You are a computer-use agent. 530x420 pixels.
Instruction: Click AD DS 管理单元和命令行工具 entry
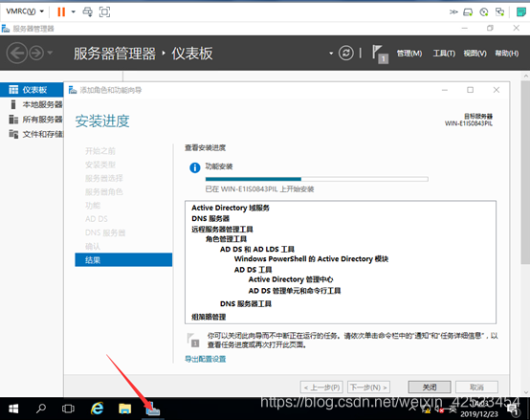(295, 291)
